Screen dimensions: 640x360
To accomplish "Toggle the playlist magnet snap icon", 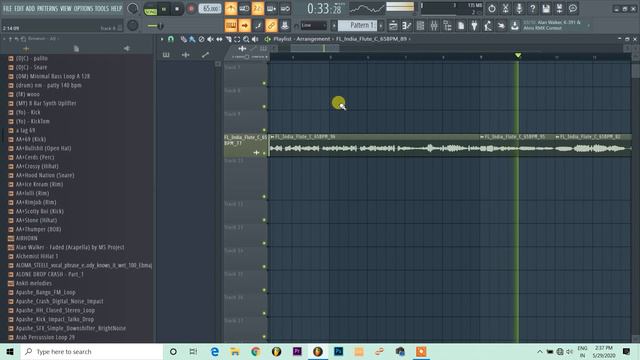I will [x=171, y=39].
